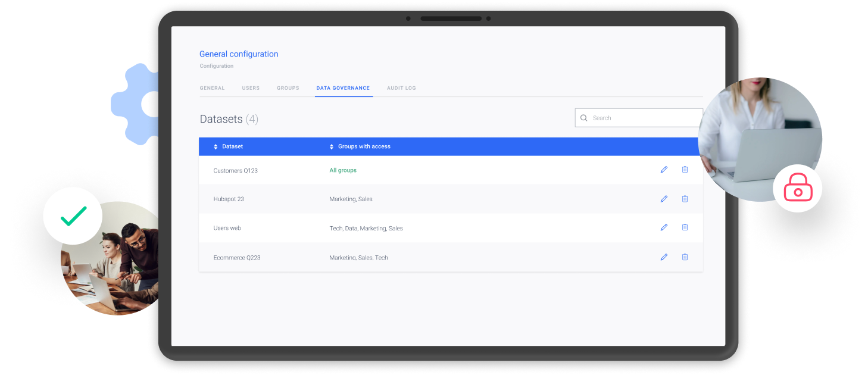Delete the Users web dataset

685,227
